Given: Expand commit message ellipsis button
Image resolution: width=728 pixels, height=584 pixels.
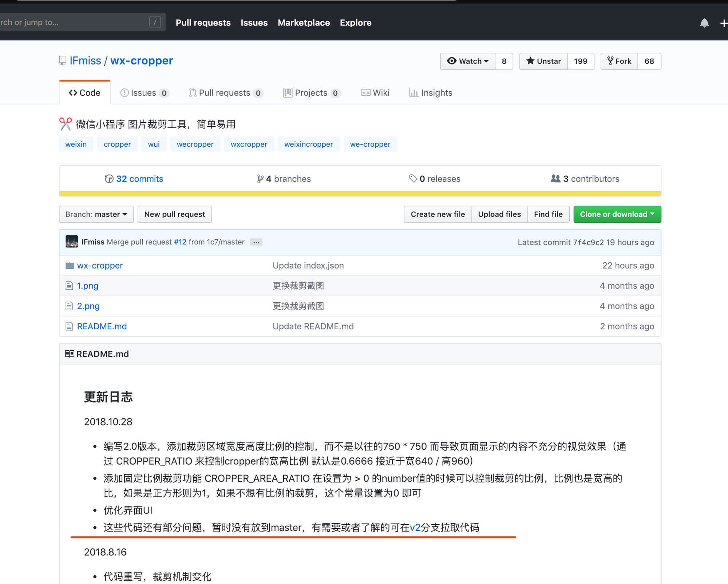Looking at the screenshot, I should click(256, 242).
